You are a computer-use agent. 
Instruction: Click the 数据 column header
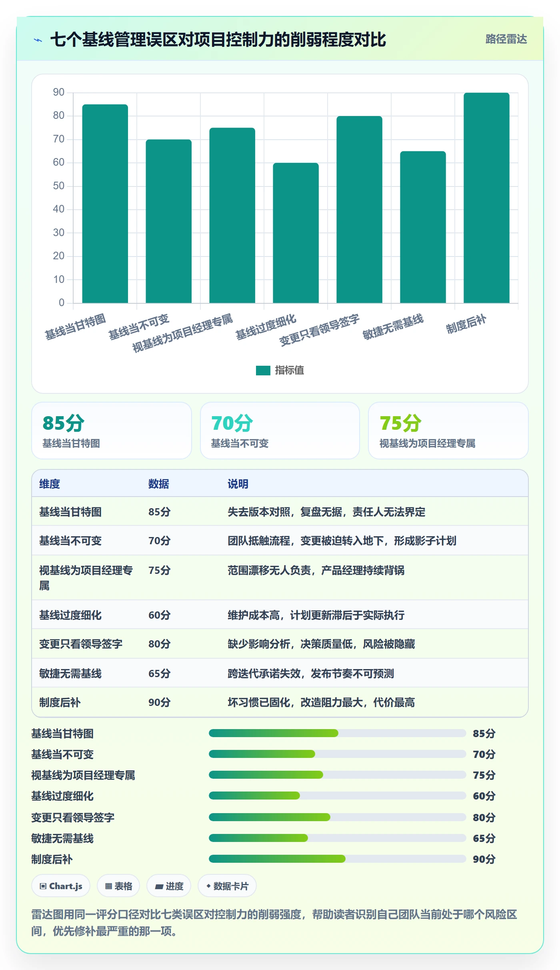pyautogui.click(x=159, y=484)
